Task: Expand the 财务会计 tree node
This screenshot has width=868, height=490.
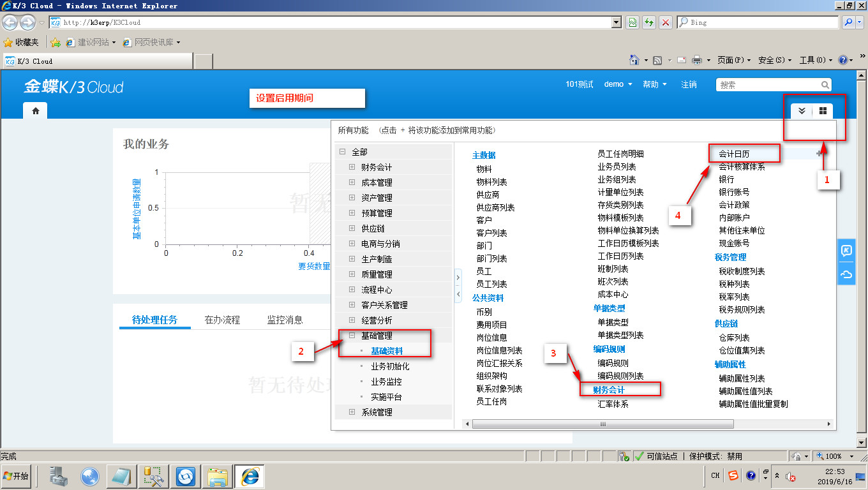Action: (352, 167)
